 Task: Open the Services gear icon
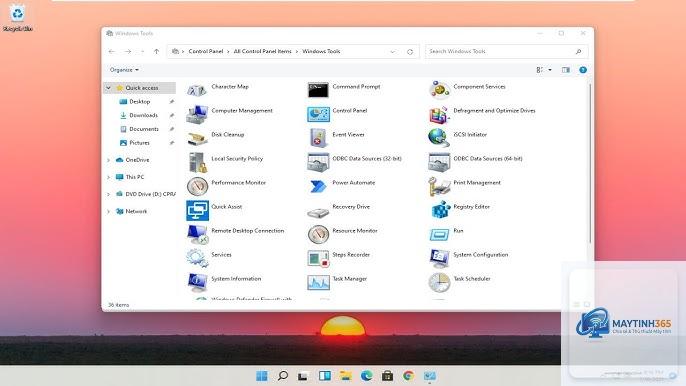click(197, 259)
